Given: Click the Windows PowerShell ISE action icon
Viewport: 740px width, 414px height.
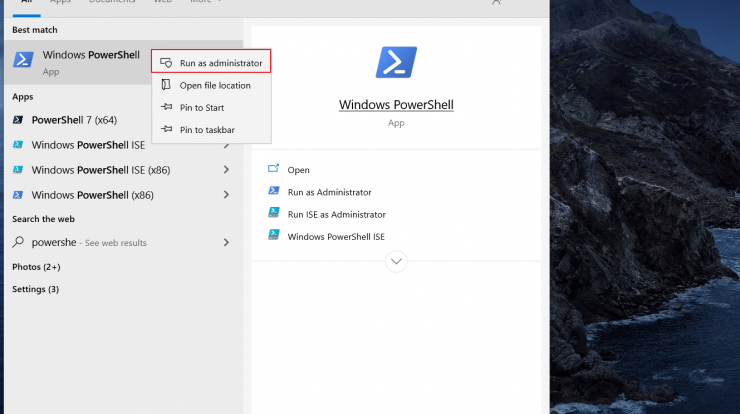Looking at the screenshot, I should pos(274,235).
